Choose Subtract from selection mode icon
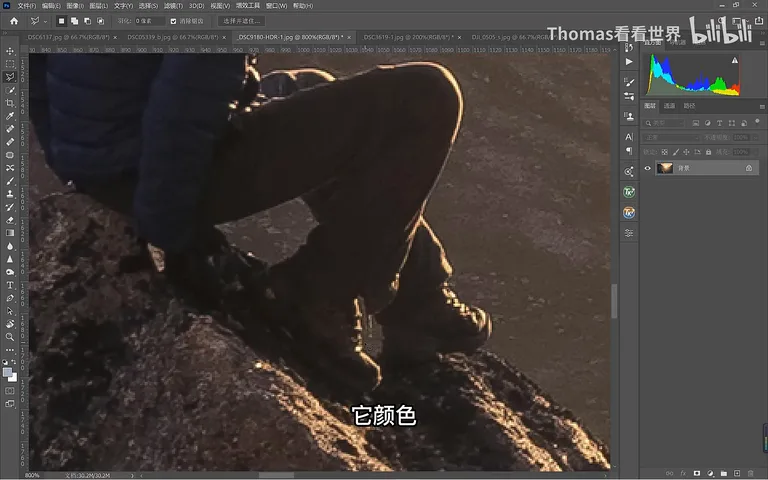 [88, 21]
